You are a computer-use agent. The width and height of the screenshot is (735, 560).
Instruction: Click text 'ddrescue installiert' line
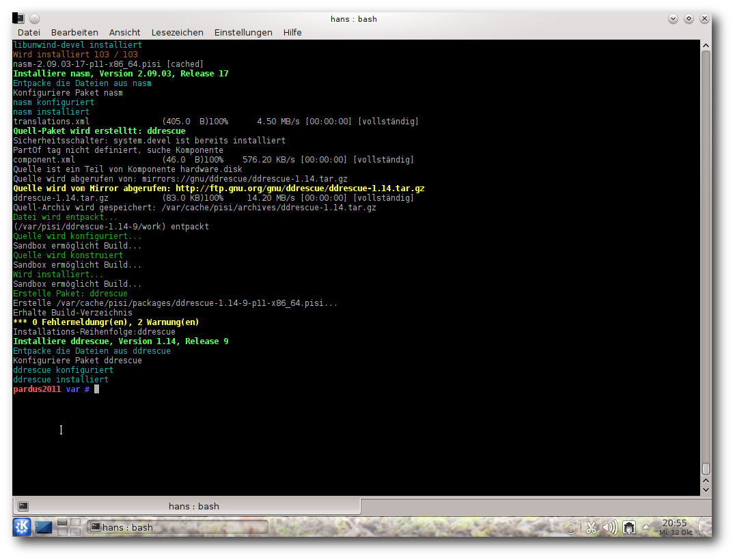pos(61,380)
